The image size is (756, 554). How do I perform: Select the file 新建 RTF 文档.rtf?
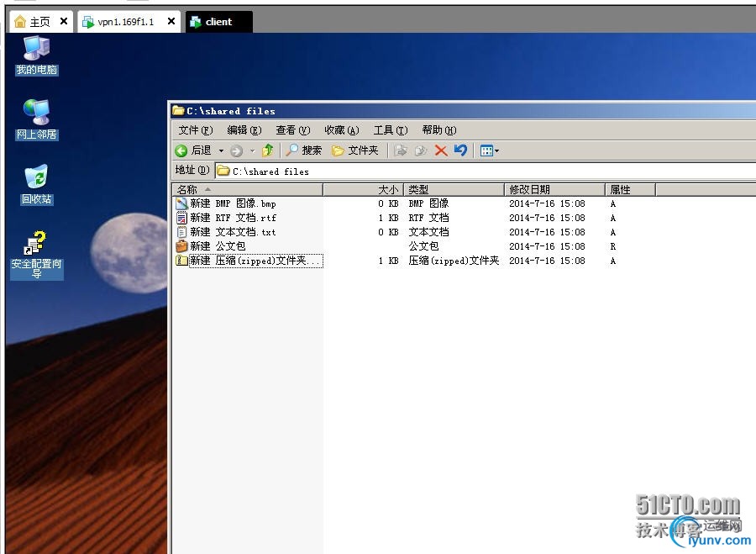[233, 218]
